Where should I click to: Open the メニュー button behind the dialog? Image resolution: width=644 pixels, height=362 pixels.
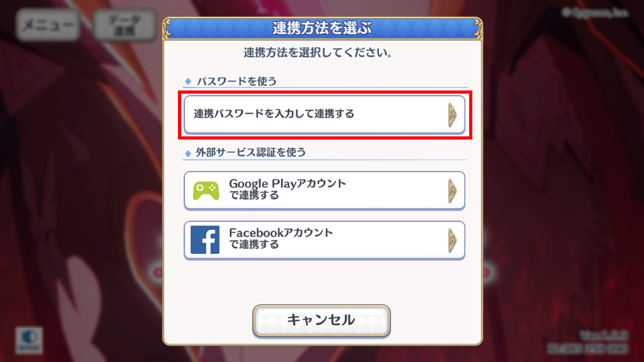coord(48,25)
